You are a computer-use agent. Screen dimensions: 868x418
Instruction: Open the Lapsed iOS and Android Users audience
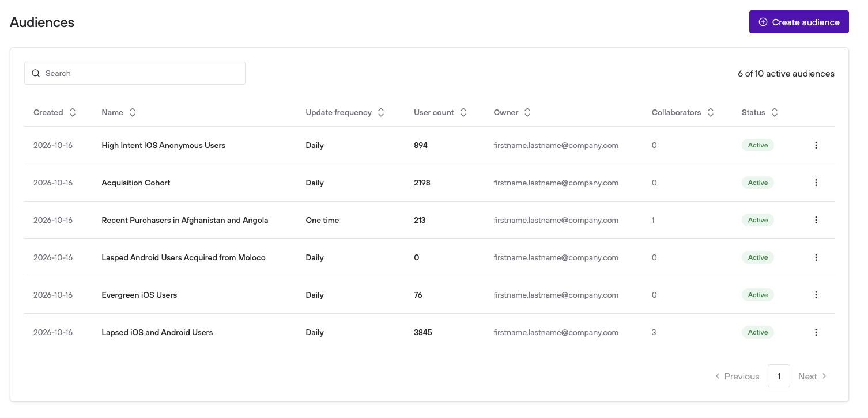[157, 332]
